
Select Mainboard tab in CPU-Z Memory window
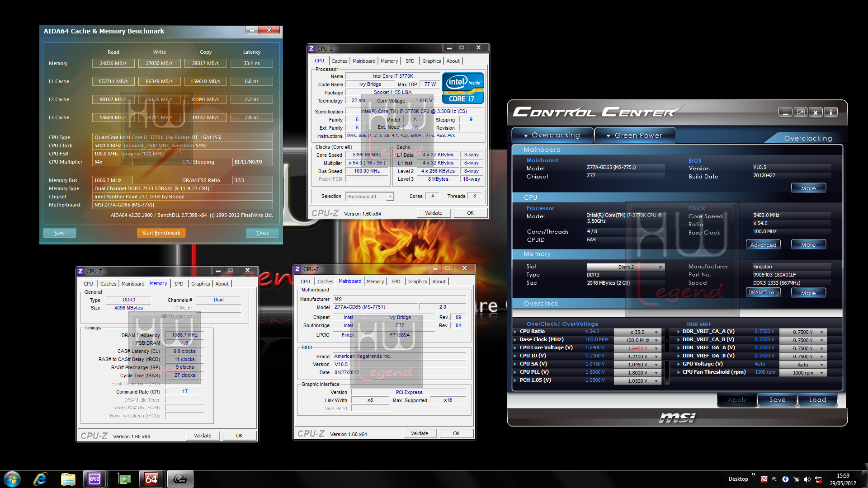point(133,284)
